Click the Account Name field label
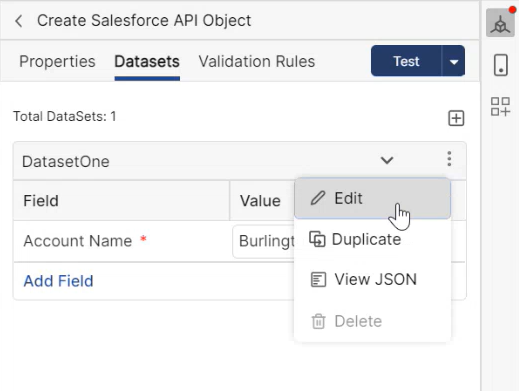The width and height of the screenshot is (519, 391). pos(78,241)
